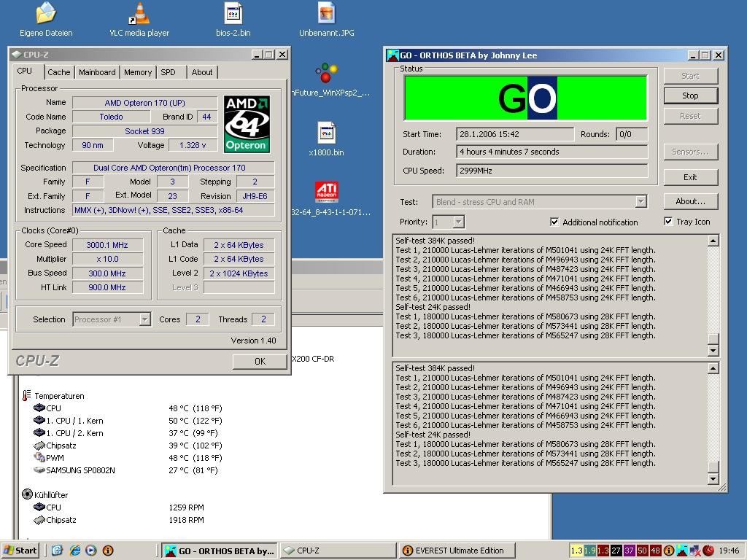The image size is (747, 560).
Task: Click the taskbar clock showing 19:46
Action: (x=729, y=551)
